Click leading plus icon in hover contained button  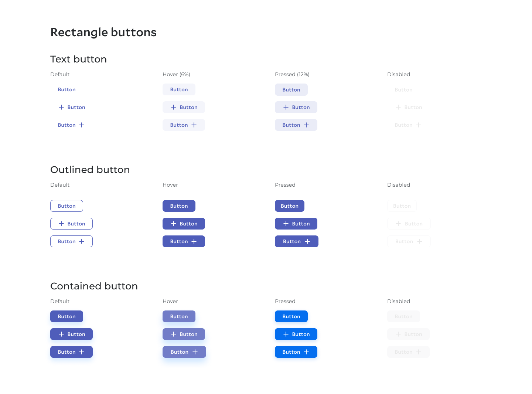(x=174, y=334)
